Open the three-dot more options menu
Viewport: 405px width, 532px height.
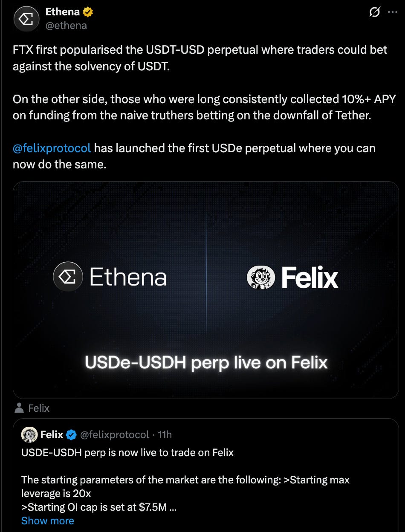point(392,12)
